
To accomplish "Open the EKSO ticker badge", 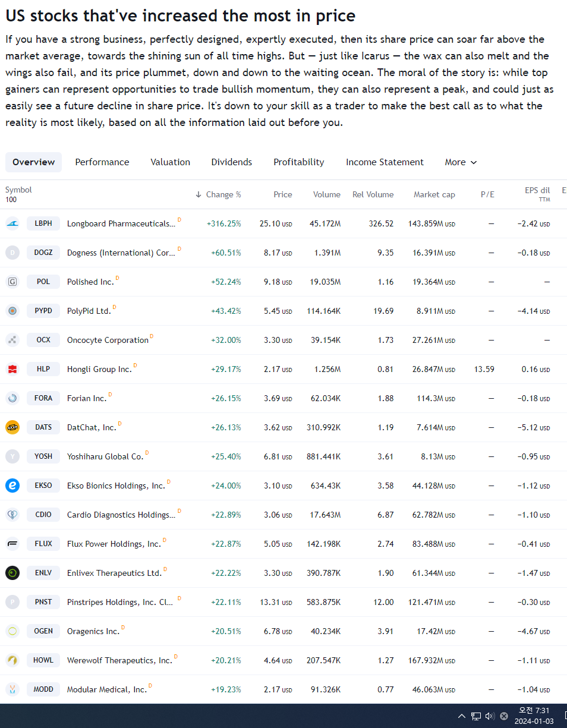I will point(43,486).
